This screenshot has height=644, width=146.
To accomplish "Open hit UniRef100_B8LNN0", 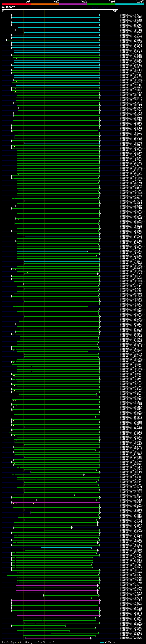I will tap(131, 25).
